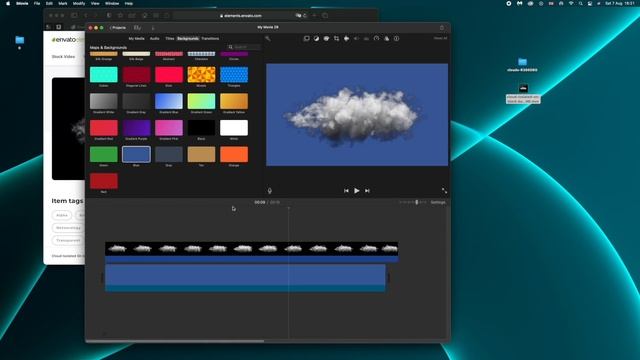640x360 pixels.
Task: Select the Backgrounds tab
Action: pos(188,38)
